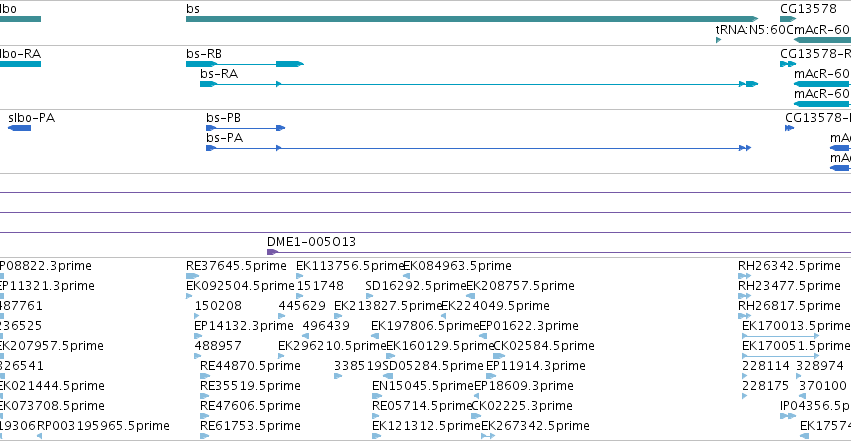Click the tRNA:N5:60C feature arrow

[x=719, y=40]
